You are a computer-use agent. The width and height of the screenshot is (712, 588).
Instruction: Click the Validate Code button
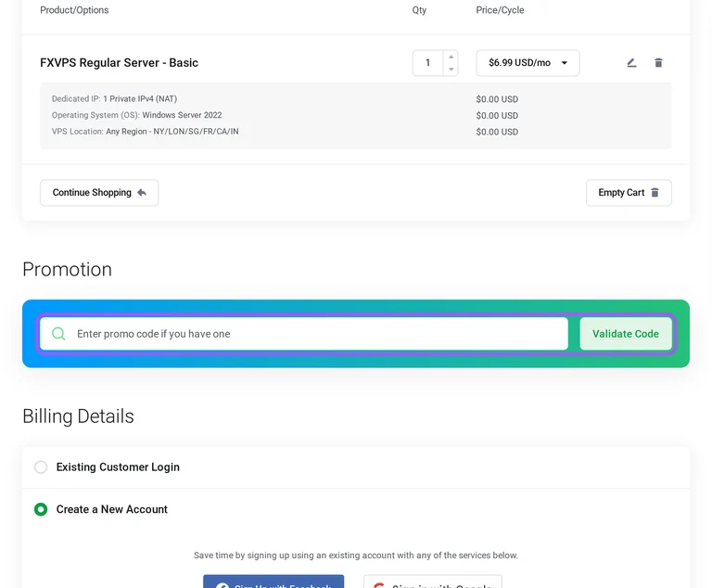(625, 334)
